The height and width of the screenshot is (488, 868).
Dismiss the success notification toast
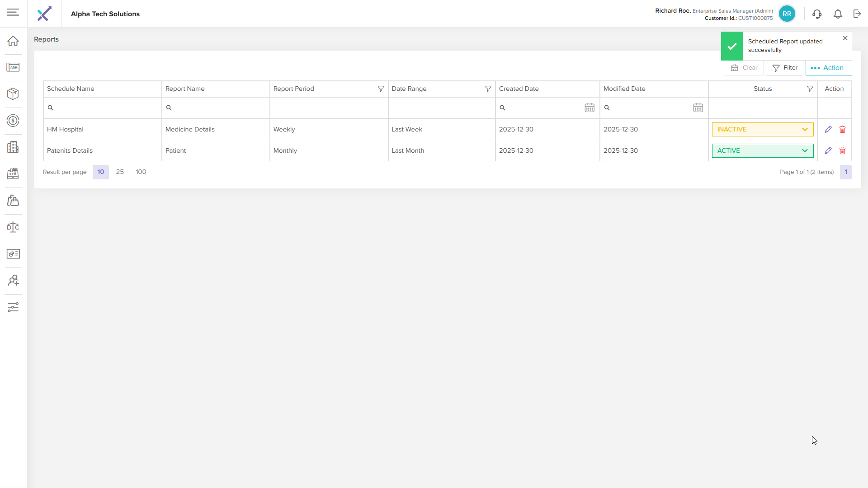point(845,38)
